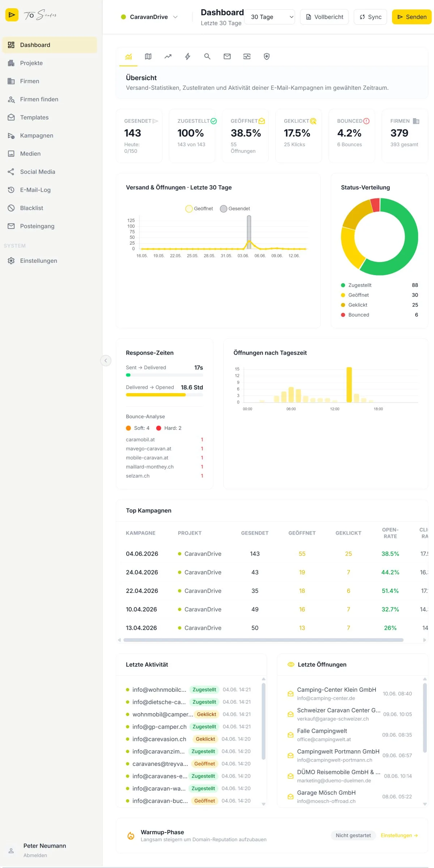The image size is (434, 868).
Task: Open the 30 Tage period dropdown
Action: point(270,17)
